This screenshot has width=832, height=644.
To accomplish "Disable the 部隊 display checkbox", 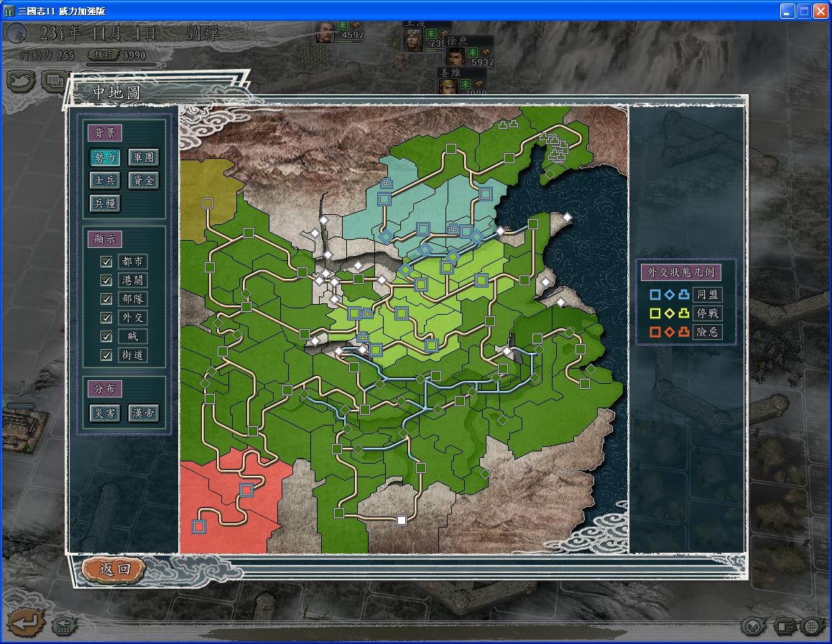I will point(106,299).
